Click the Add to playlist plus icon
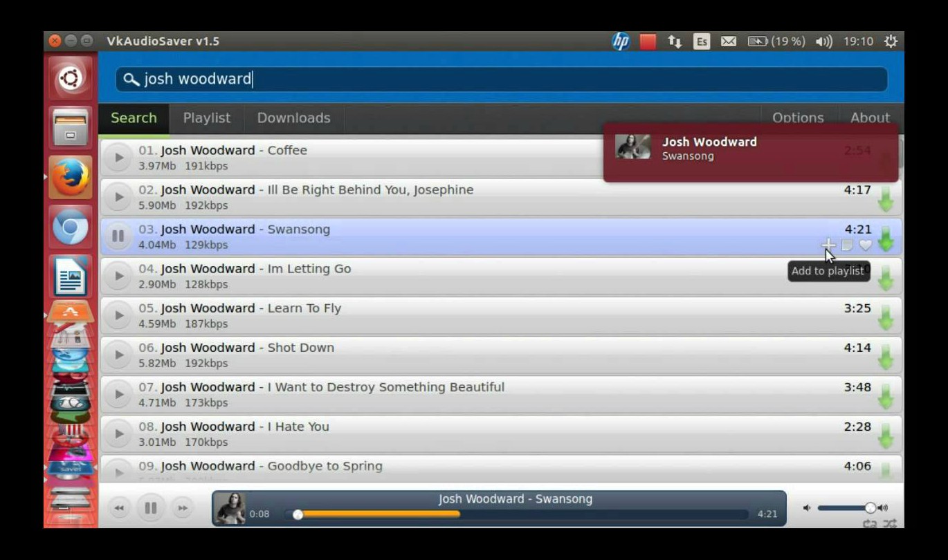Screen dimensions: 948x560 827,243
